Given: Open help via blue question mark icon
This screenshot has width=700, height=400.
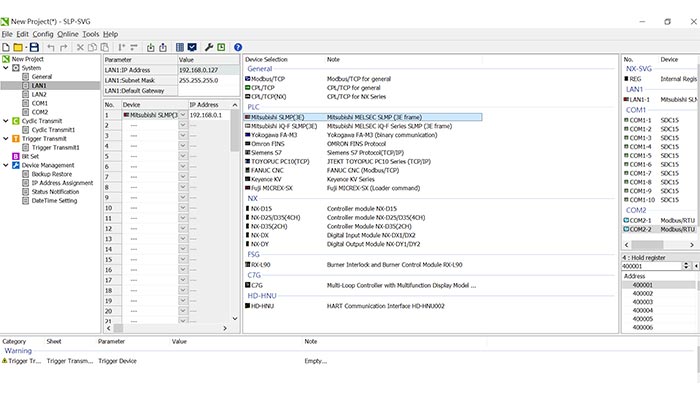Looking at the screenshot, I should click(237, 47).
